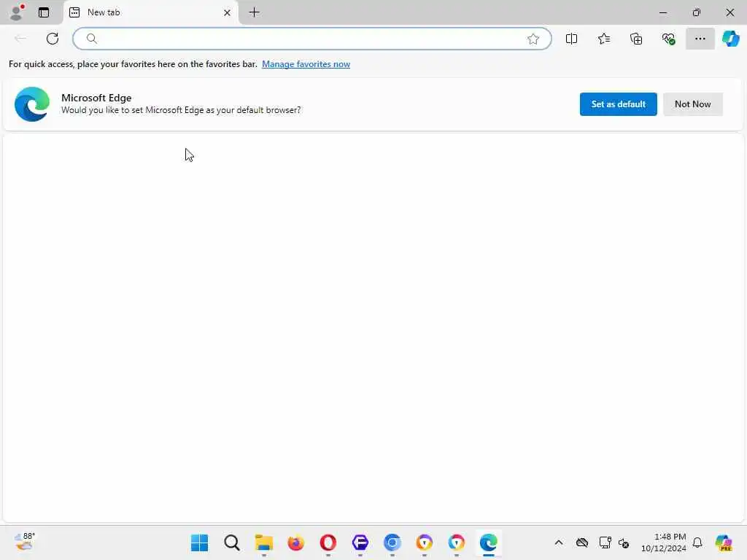Open Copilot preview icon on taskbar
The height and width of the screenshot is (560, 747).
(x=724, y=542)
